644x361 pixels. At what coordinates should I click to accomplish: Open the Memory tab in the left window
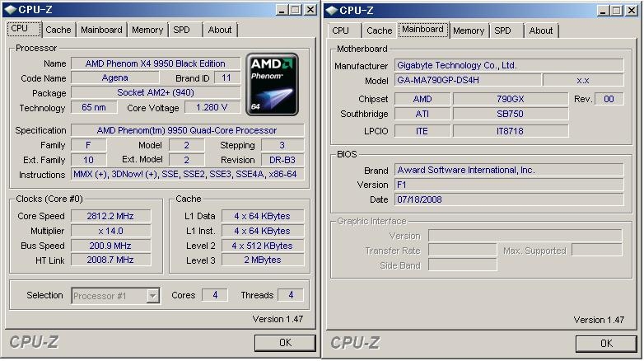[147, 30]
